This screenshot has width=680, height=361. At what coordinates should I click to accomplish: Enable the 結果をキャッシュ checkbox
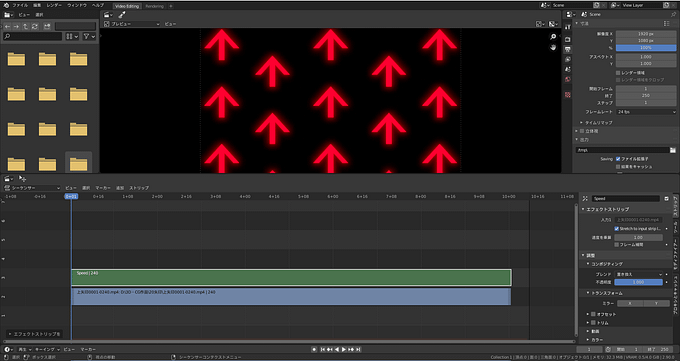coord(618,167)
